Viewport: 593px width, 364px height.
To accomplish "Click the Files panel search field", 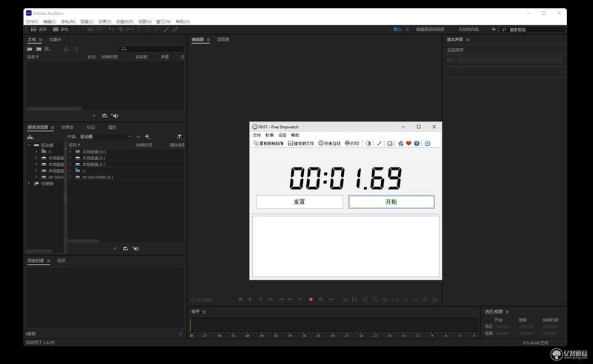I will (153, 49).
